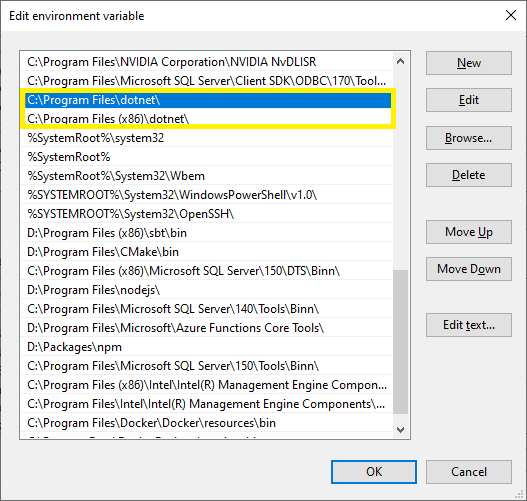Screen dimensions: 527x501
Task: Delete the selected path entry
Action: pos(469,175)
